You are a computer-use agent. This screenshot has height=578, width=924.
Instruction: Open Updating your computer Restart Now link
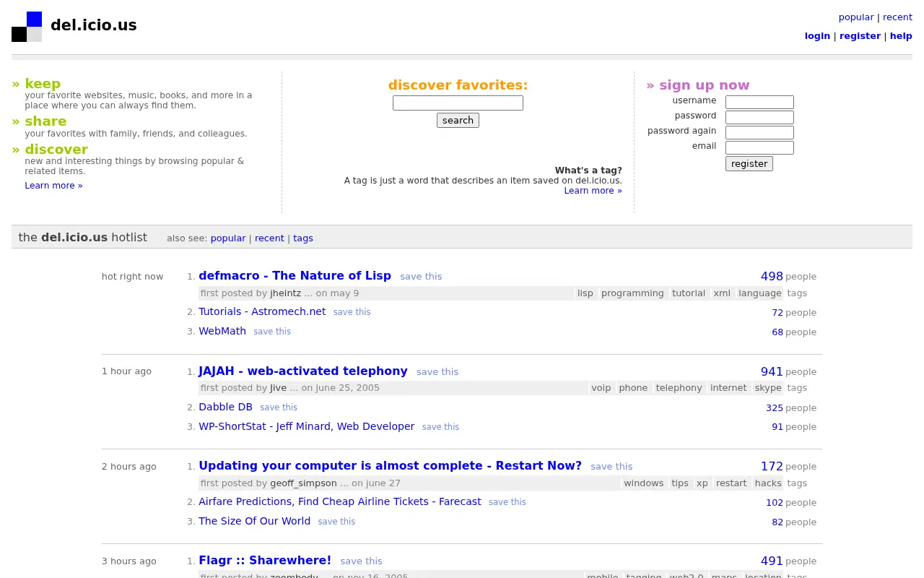390,466
